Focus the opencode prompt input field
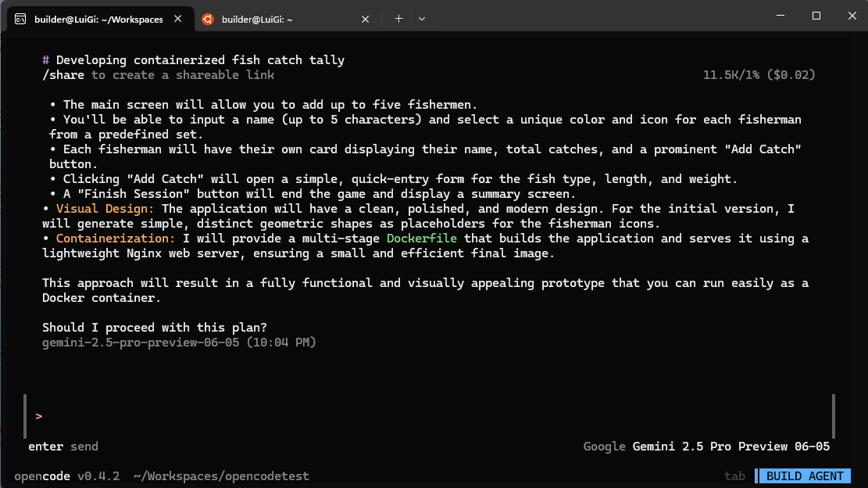 click(x=429, y=416)
